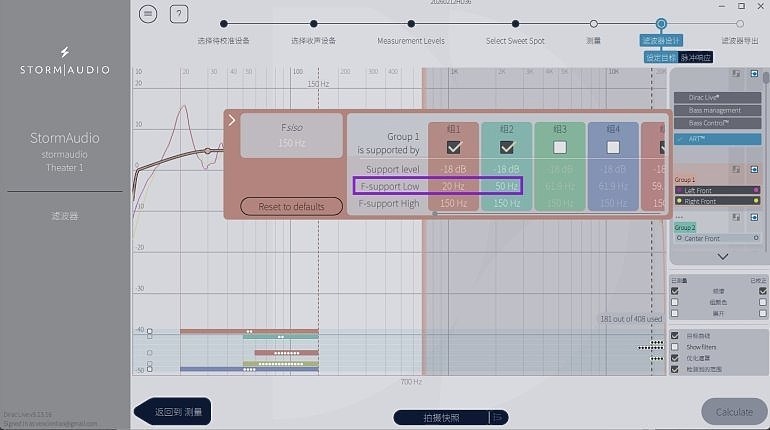This screenshot has height=430, width=770.
Task: Toggle the bottom-most display checkbox
Action: [675, 370]
